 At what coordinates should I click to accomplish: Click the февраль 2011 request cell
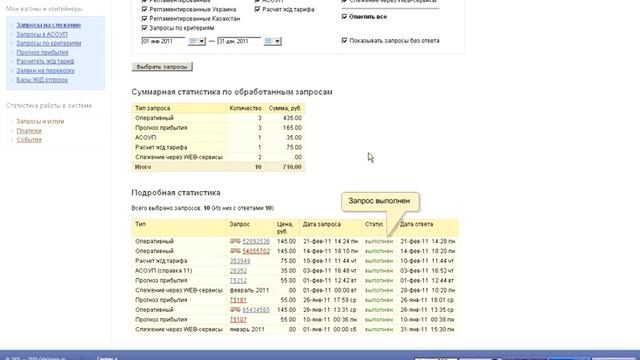(x=249, y=290)
